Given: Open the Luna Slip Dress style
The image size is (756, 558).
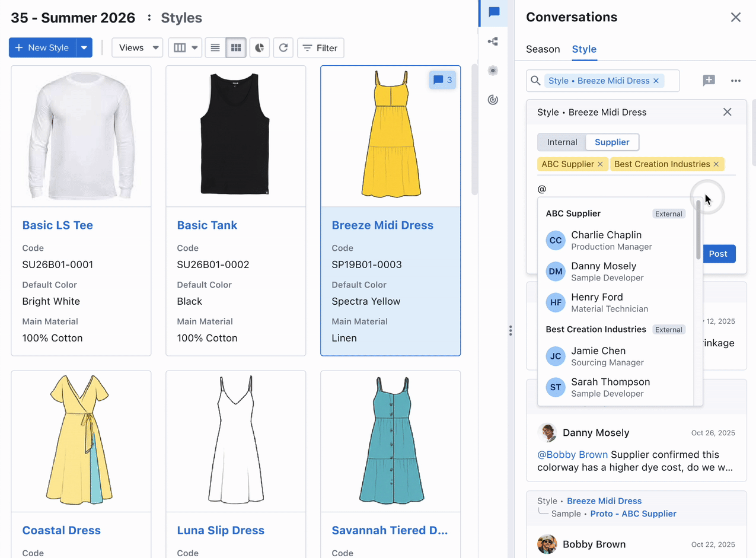Looking at the screenshot, I should tap(221, 531).
